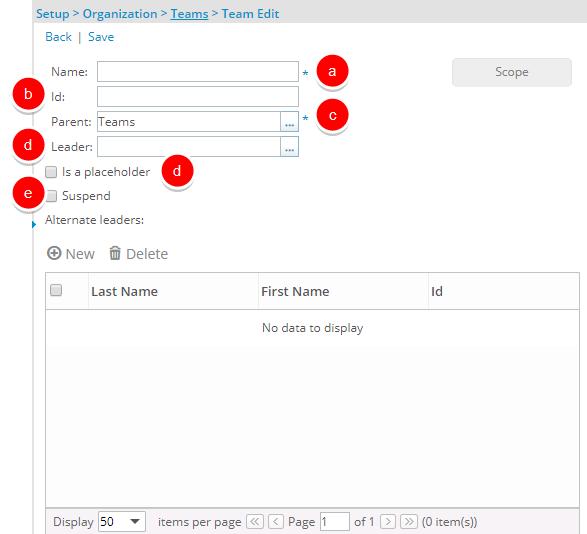Click the Save link

pyautogui.click(x=101, y=37)
